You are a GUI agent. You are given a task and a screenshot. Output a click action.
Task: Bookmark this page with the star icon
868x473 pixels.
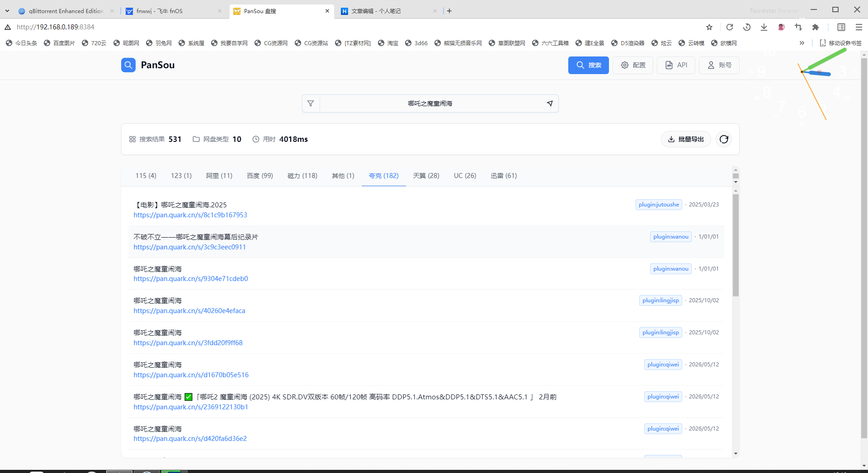(709, 27)
